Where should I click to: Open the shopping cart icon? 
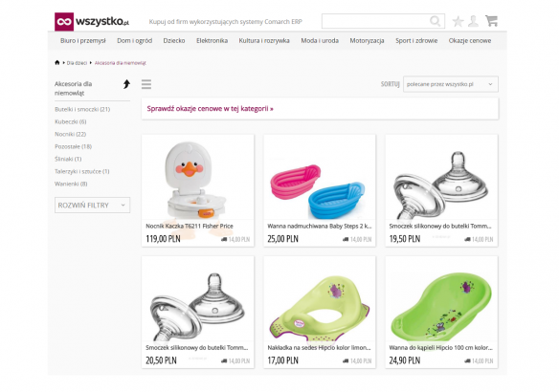tap(491, 21)
